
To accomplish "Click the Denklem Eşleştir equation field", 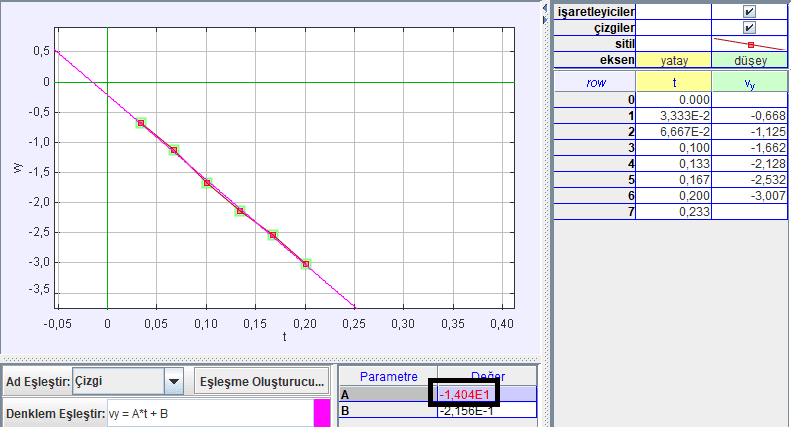I will (210, 413).
